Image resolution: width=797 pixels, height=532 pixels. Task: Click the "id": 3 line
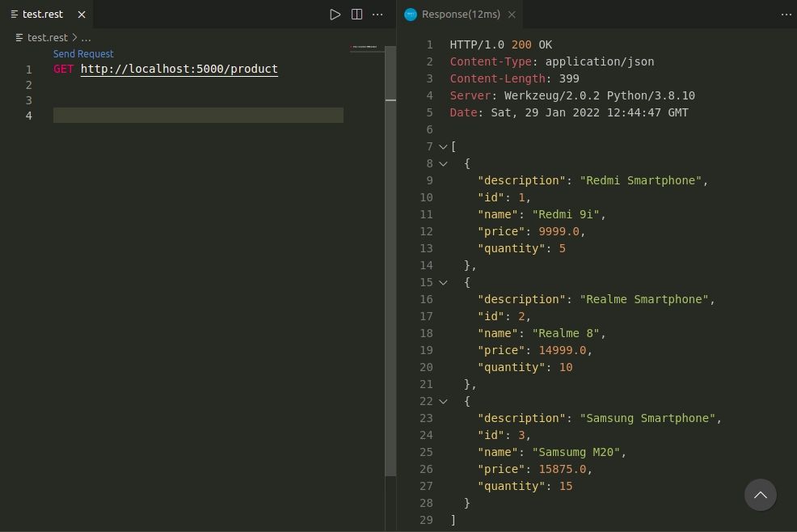click(504, 435)
